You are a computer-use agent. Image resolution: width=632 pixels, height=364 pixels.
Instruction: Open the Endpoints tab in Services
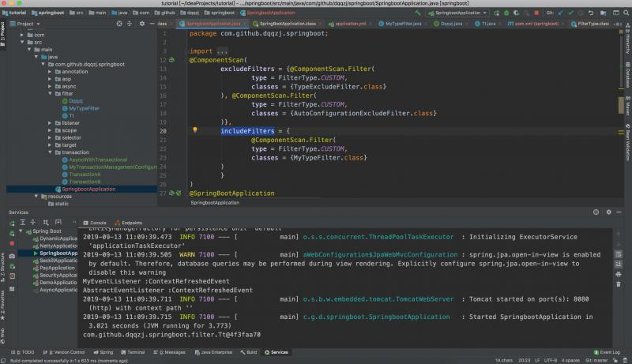coord(126,223)
